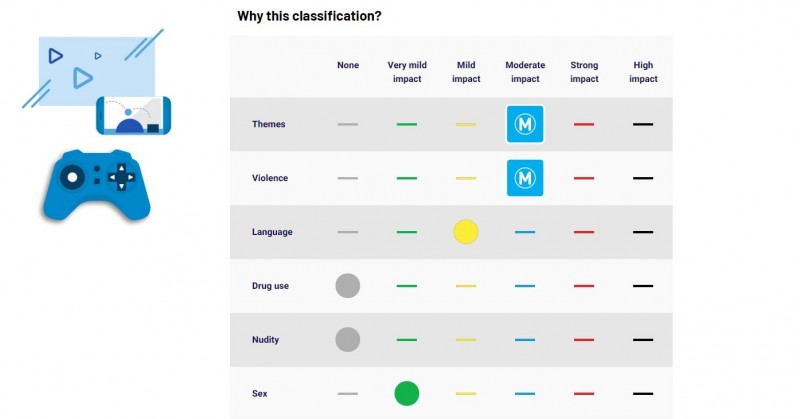Click the Violence row label
The width and height of the screenshot is (800, 419).
click(x=270, y=178)
